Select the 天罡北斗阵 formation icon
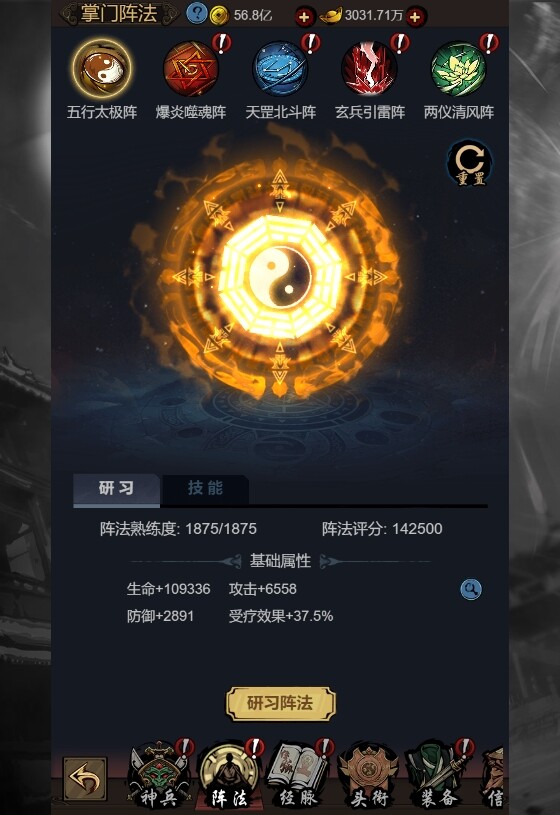Viewport: 560px width, 815px height. (x=280, y=69)
